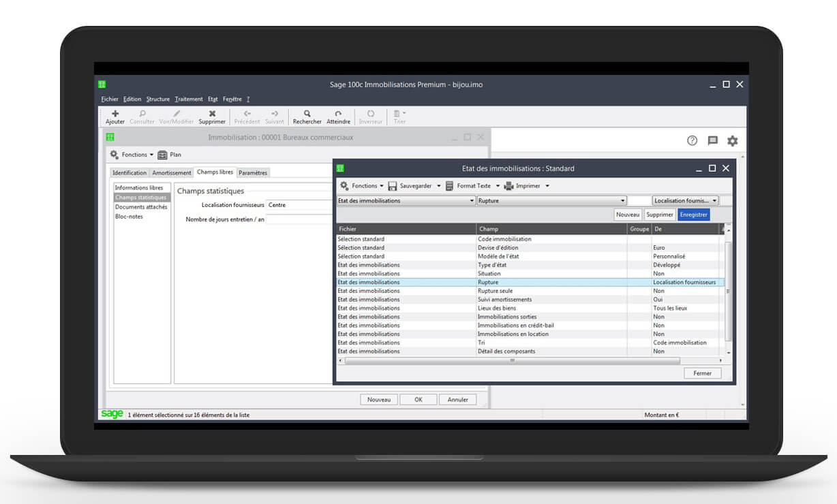Viewport: 837px width, 504px height.
Task: Click the Atteindre toolbar icon
Action: point(338,114)
